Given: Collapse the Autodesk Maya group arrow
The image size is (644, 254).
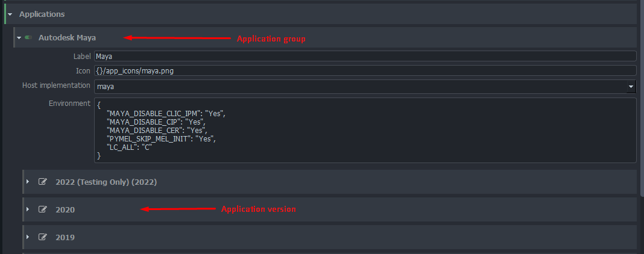Looking at the screenshot, I should click(19, 38).
